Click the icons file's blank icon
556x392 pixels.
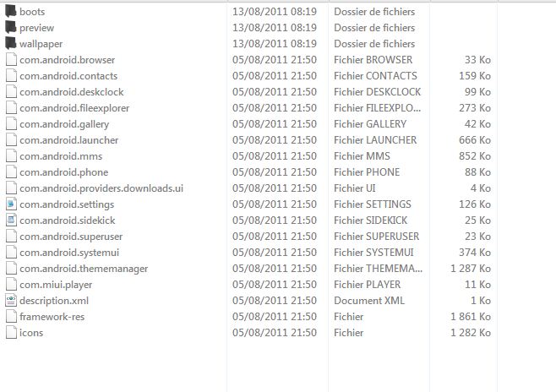[x=11, y=333]
